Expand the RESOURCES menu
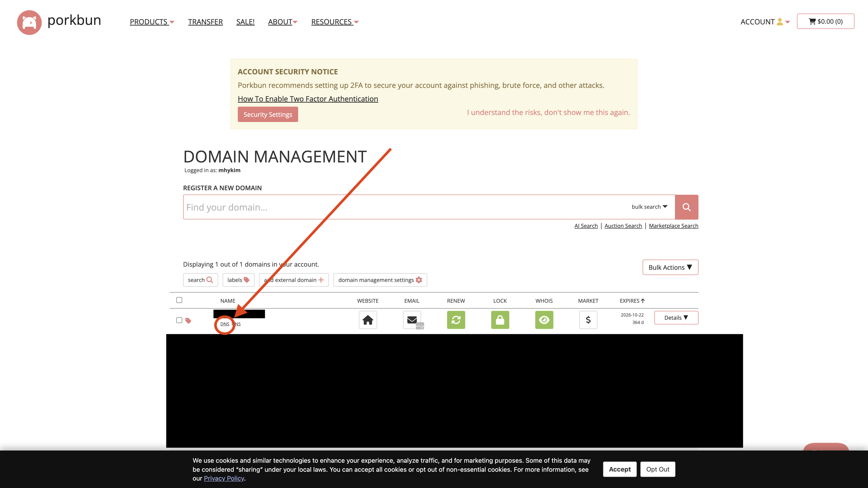This screenshot has height=488, width=868. (335, 22)
